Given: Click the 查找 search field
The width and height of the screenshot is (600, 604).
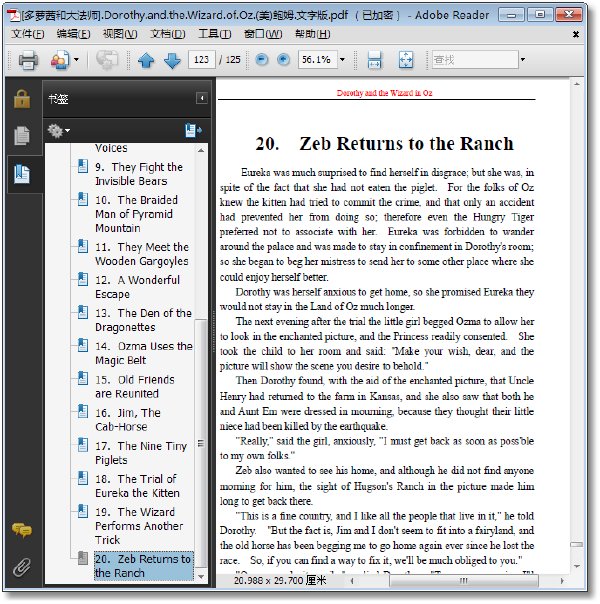Looking at the screenshot, I should pos(474,60).
